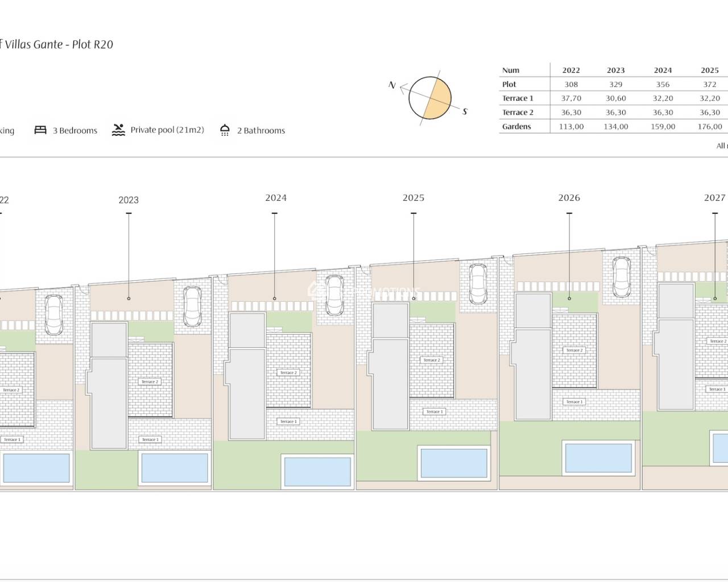Click the swimmer icon next to Private pool
The width and height of the screenshot is (728, 582).
coord(118,130)
